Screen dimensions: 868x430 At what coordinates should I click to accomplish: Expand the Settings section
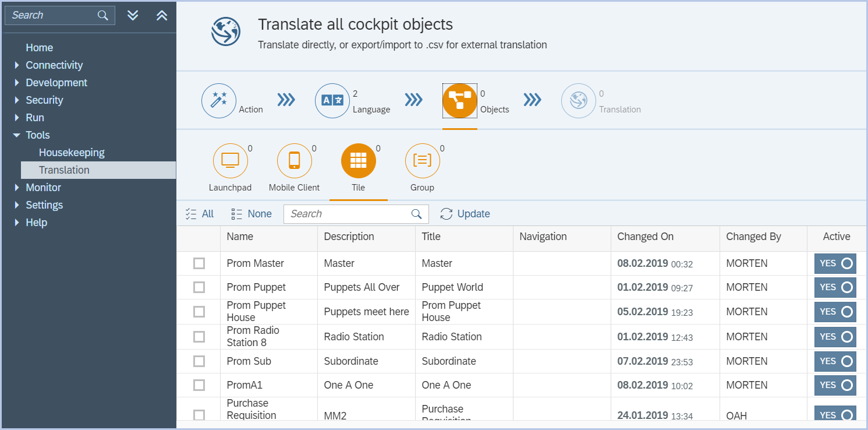17,205
